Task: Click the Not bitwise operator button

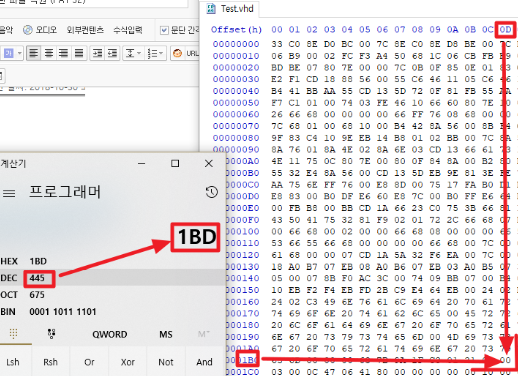Action: click(x=166, y=362)
